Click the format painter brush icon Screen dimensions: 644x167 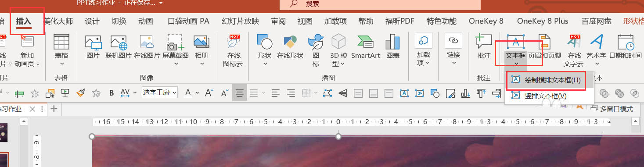(x=80, y=92)
